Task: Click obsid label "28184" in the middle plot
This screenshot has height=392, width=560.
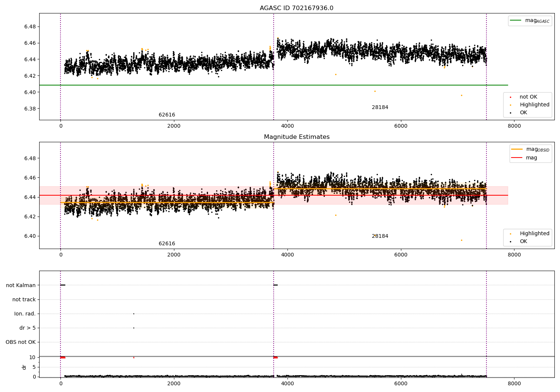Action: tap(380, 236)
